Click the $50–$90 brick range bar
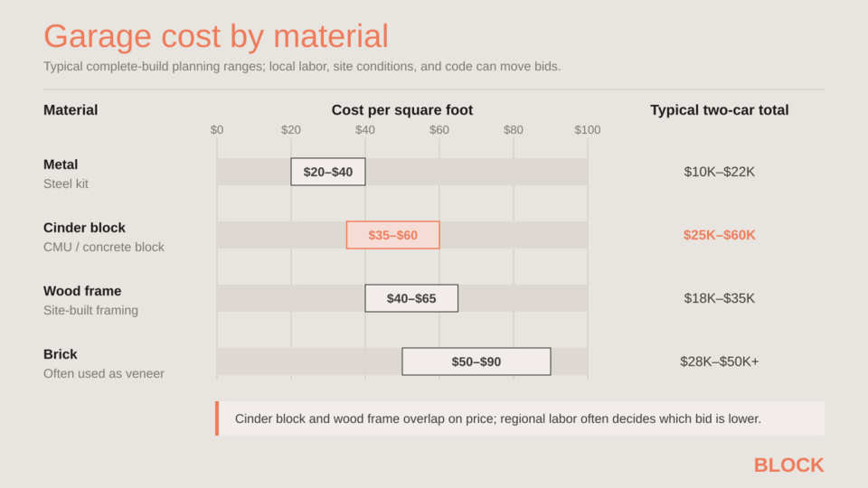 [476, 361]
